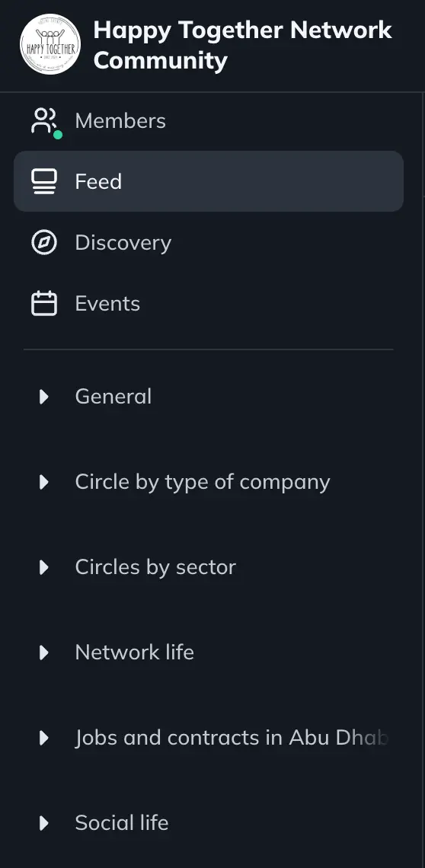Click the Happy Together community logo

click(50, 44)
